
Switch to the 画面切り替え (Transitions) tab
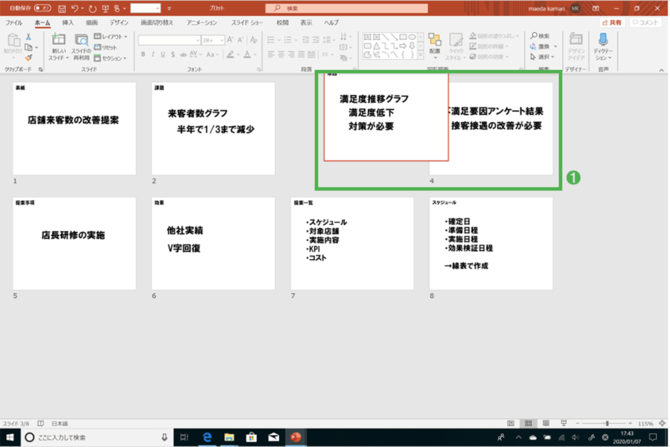tap(157, 23)
